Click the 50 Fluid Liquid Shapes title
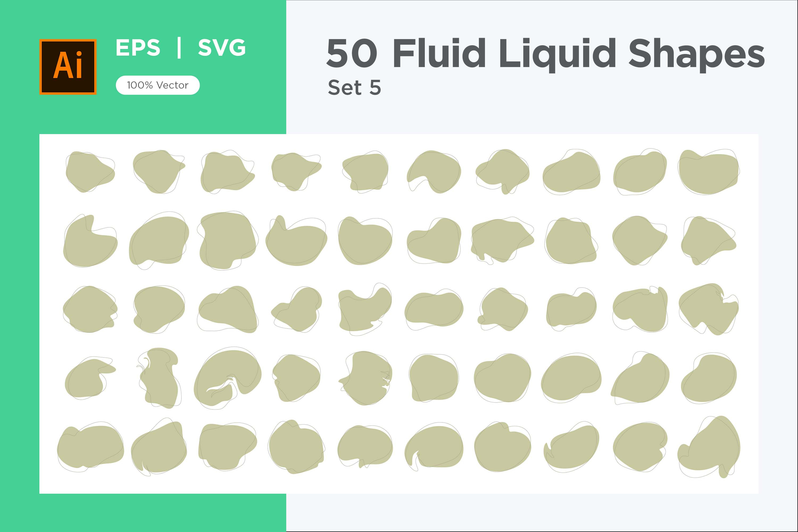The height and width of the screenshot is (532, 798). coord(546,54)
